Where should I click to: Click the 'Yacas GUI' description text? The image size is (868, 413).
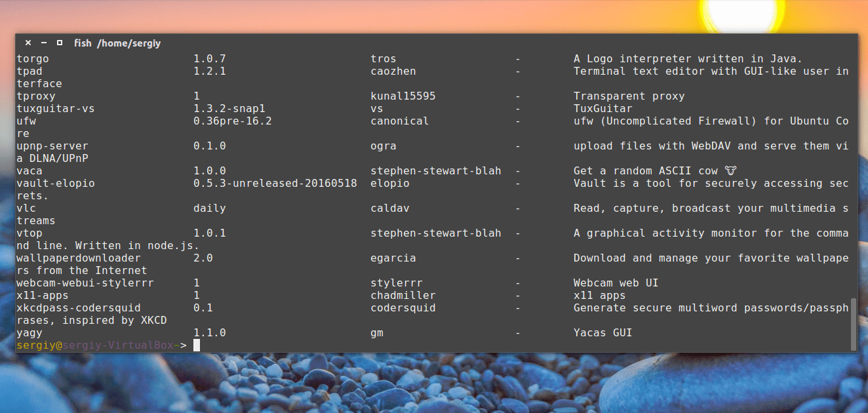tap(602, 333)
